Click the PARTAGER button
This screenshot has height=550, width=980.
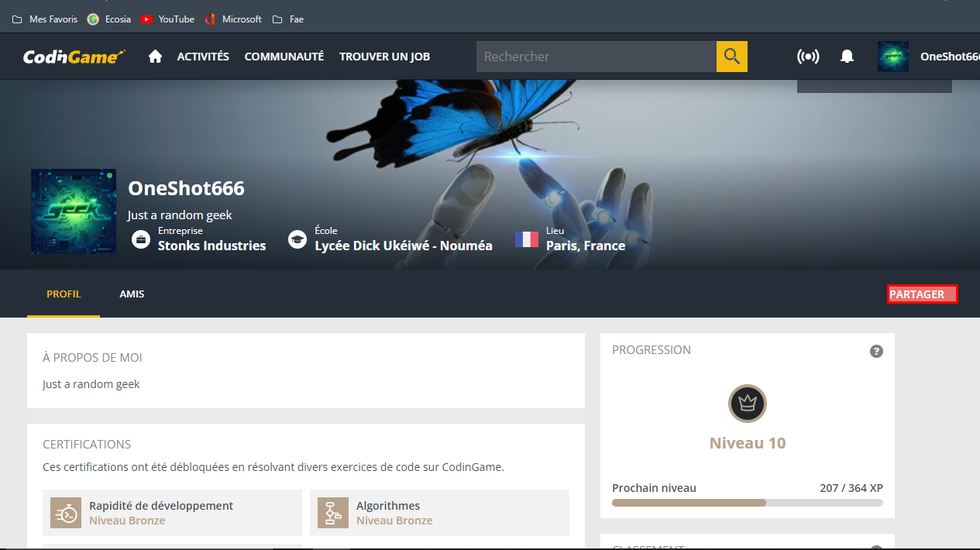pos(923,294)
